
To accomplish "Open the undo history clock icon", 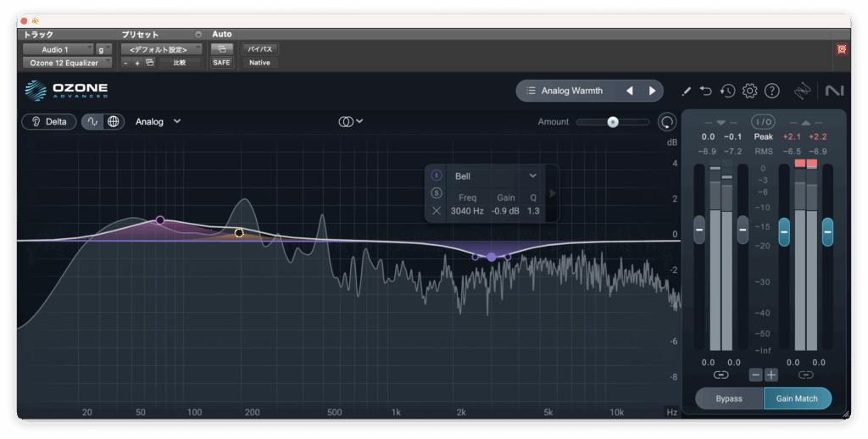I will (727, 91).
